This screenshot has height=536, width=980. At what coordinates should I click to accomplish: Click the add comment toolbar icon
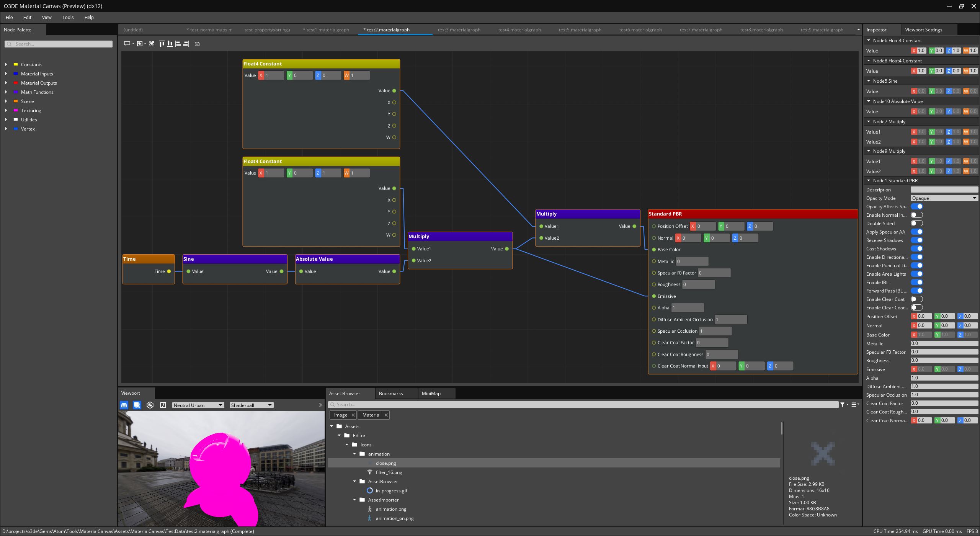[x=127, y=44]
